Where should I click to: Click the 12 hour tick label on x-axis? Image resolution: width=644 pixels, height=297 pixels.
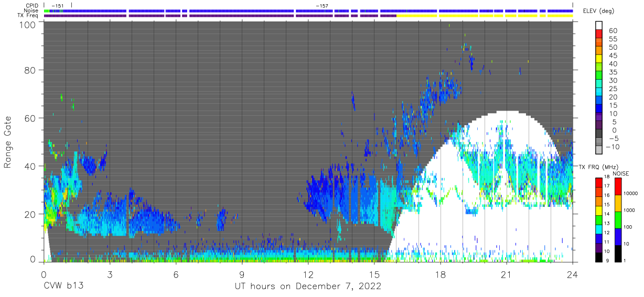pyautogui.click(x=308, y=274)
